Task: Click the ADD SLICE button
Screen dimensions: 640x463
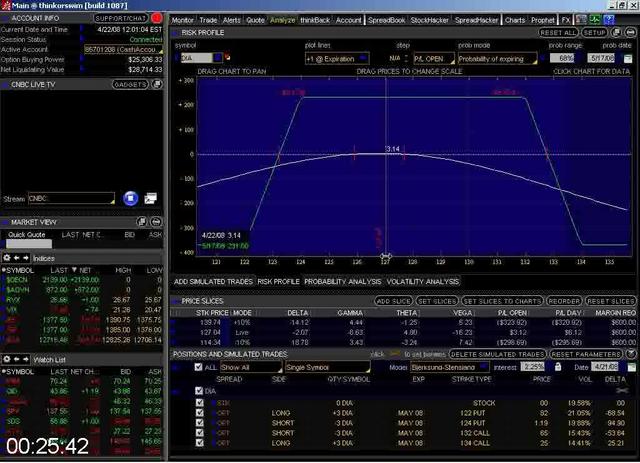Action: click(393, 301)
